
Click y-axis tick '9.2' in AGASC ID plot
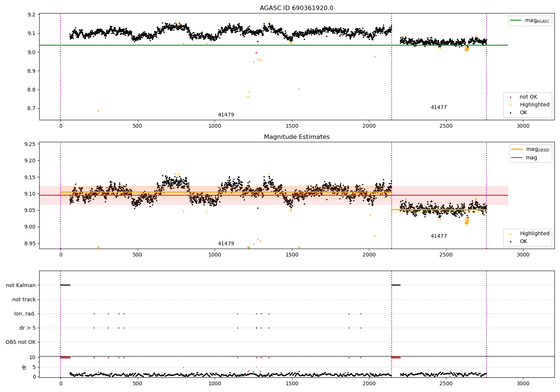[31, 15]
